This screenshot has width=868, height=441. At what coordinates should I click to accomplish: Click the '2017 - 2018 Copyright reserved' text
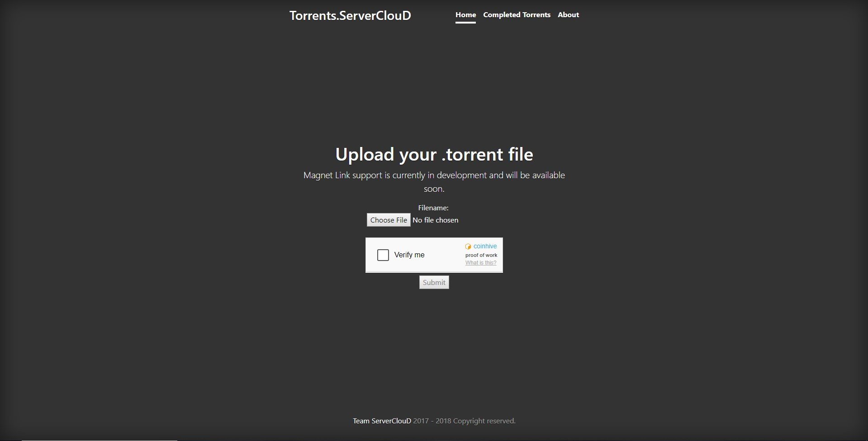464,421
